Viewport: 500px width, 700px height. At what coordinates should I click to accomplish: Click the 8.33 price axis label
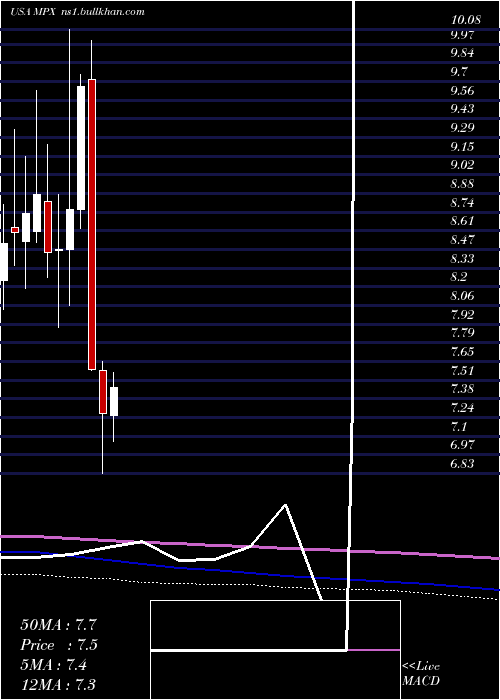click(462, 258)
